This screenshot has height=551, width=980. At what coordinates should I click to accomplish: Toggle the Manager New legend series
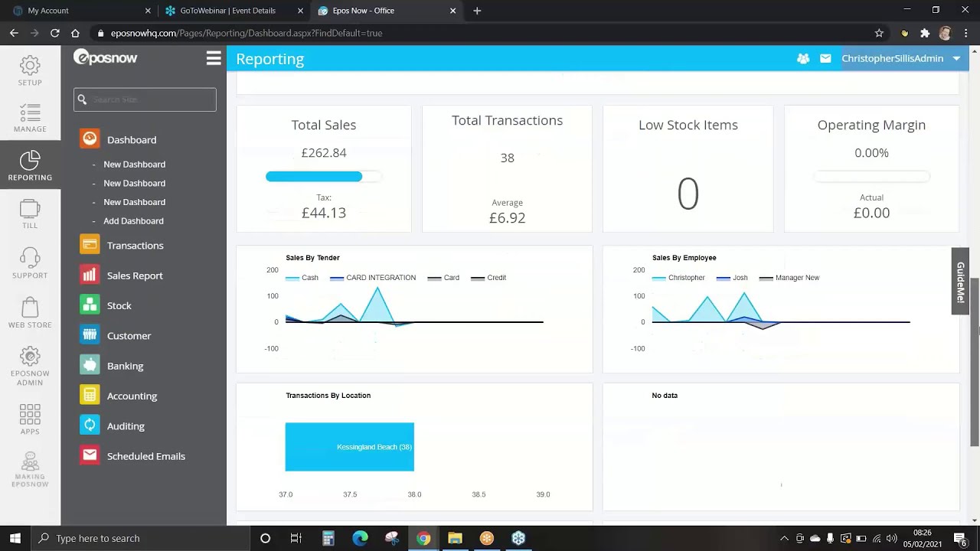(789, 278)
